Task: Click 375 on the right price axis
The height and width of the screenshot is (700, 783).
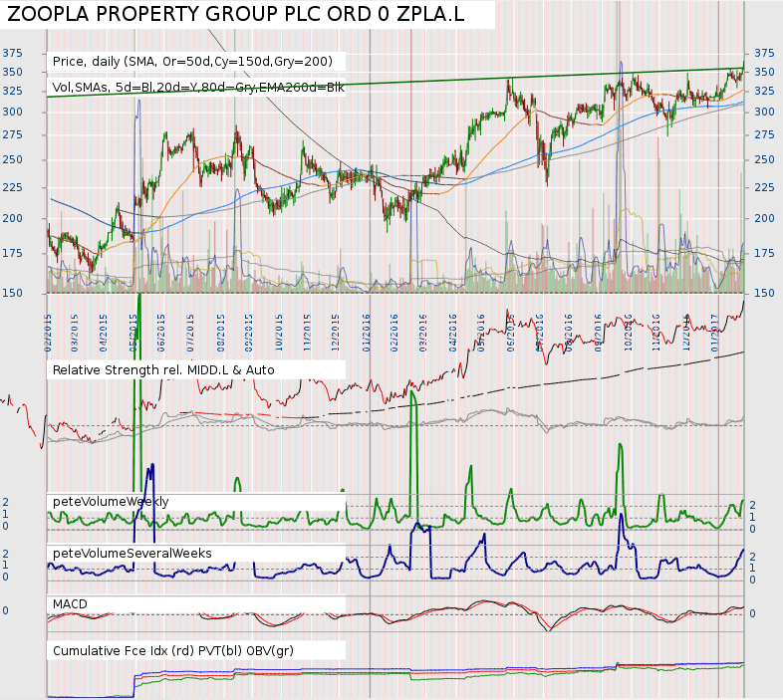Action: [x=764, y=53]
